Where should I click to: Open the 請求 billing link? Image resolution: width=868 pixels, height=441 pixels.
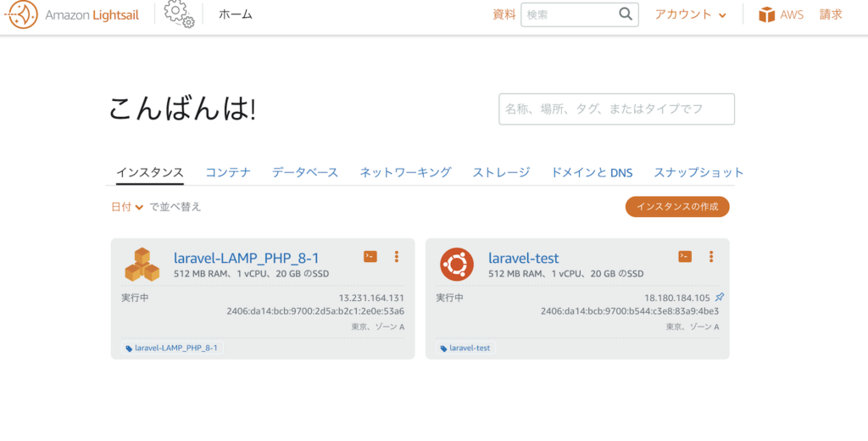(831, 15)
